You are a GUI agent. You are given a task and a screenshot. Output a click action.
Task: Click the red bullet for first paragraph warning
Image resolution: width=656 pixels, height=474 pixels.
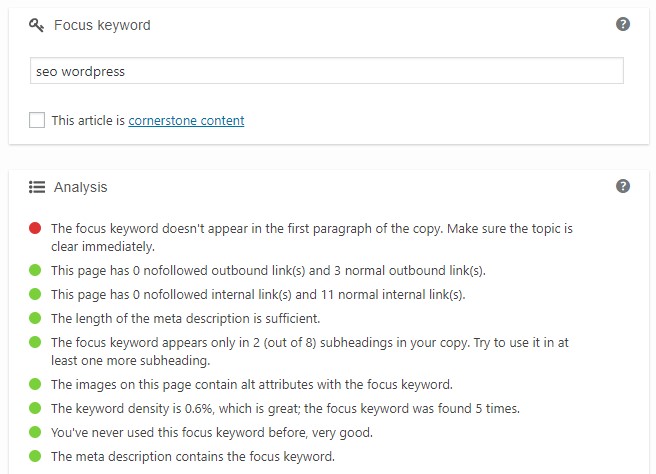click(x=35, y=228)
